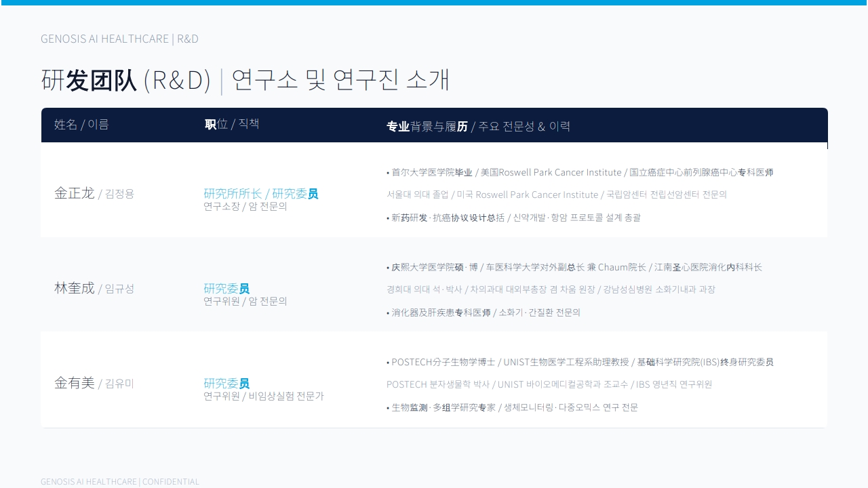This screenshot has height=488, width=868.
Task: Click the 专业背景与履历 column header
Action: click(478, 126)
